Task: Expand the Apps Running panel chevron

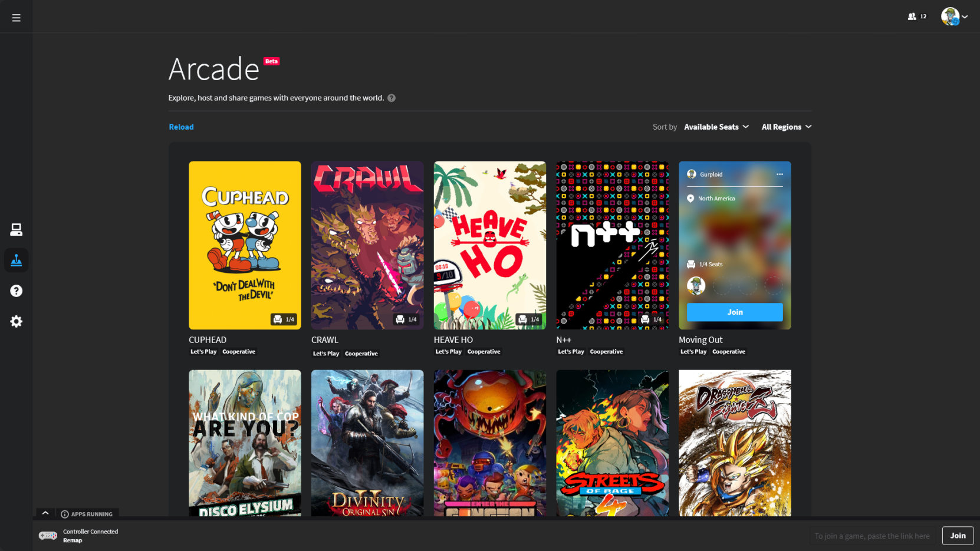Action: [45, 513]
